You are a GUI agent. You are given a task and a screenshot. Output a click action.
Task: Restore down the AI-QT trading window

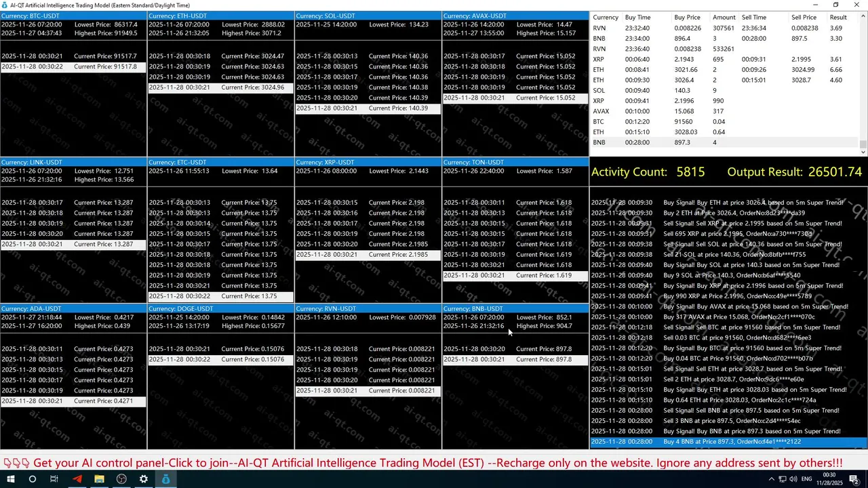836,5
